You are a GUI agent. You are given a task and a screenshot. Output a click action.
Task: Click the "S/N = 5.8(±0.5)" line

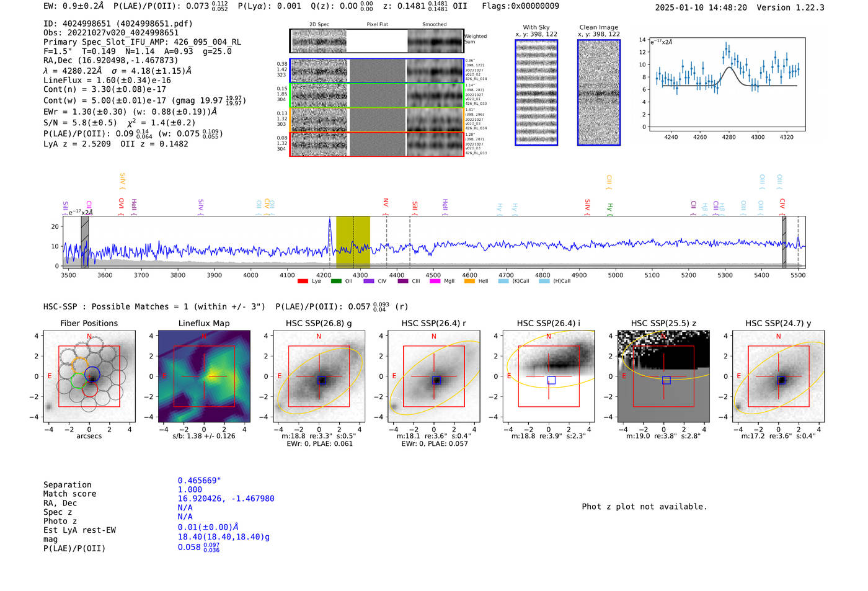pyautogui.click(x=80, y=123)
